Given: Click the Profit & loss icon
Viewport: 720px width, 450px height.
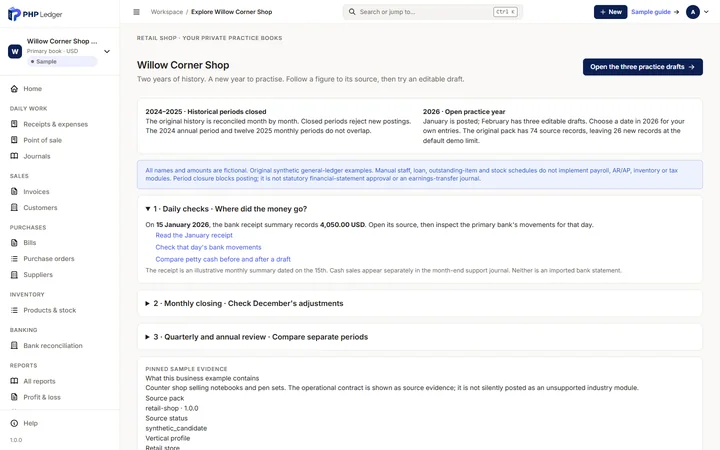Looking at the screenshot, I should click(14, 397).
